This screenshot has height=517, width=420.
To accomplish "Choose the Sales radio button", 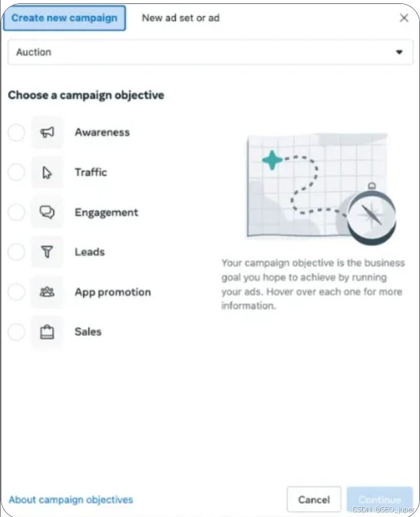I will (x=16, y=332).
